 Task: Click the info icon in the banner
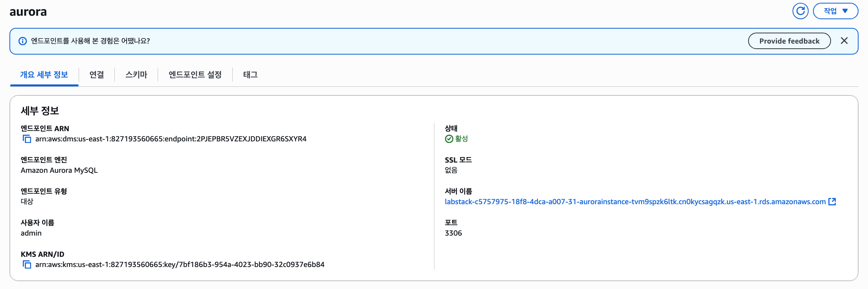tap(23, 41)
